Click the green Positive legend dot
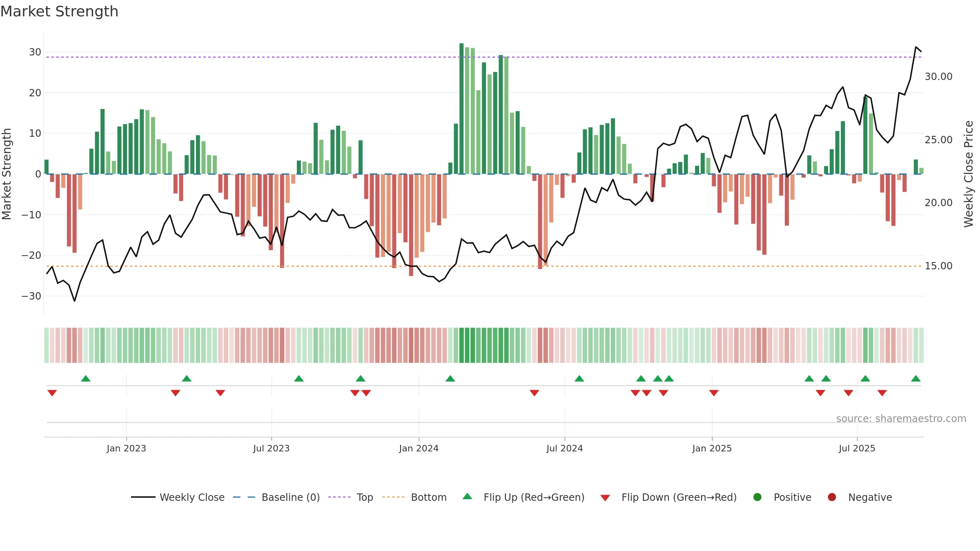This screenshot has height=551, width=980. coord(757,497)
